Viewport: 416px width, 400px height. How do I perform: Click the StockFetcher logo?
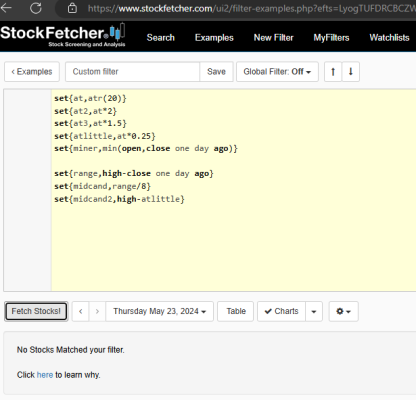point(63,35)
